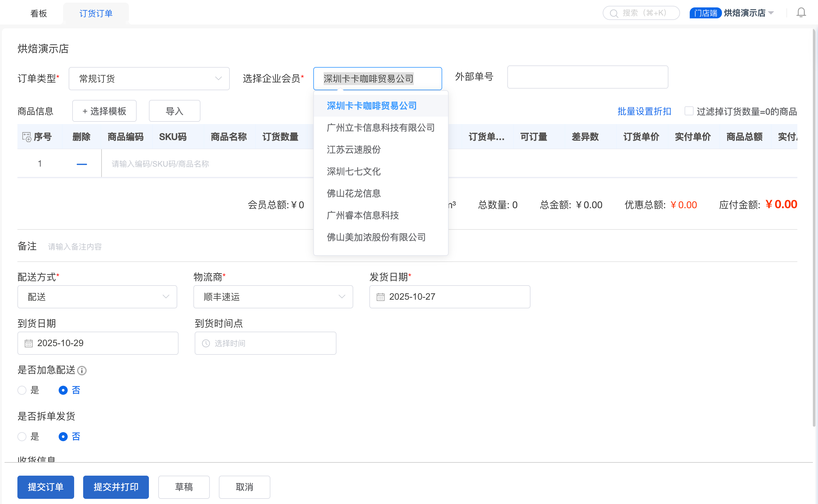Click the blue minus delete row icon
Screen dimensions: 818x504
coord(82,164)
